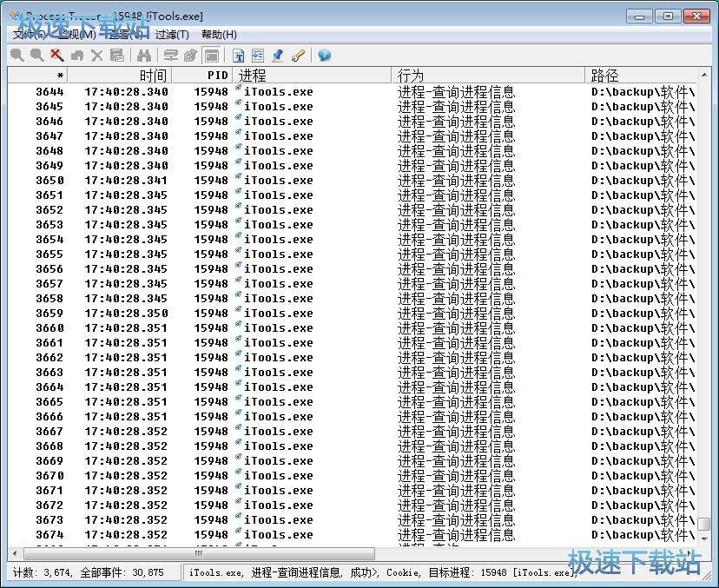
Task: Click the gray X clear events icon
Action: pos(96,56)
